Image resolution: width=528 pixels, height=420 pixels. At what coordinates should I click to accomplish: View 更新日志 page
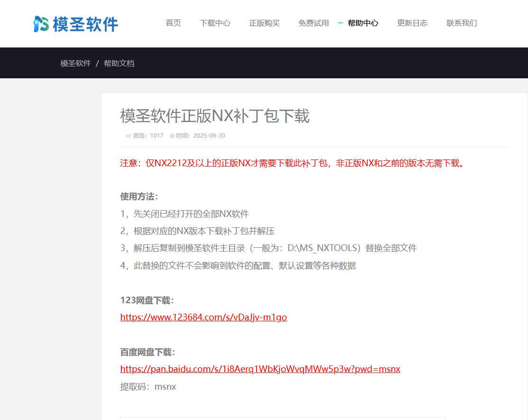412,23
